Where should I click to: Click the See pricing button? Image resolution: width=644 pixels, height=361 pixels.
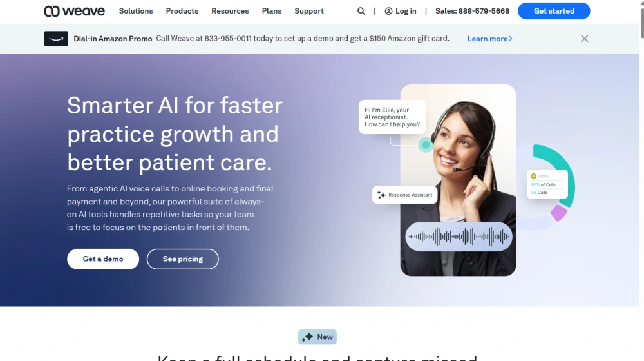pos(183,259)
